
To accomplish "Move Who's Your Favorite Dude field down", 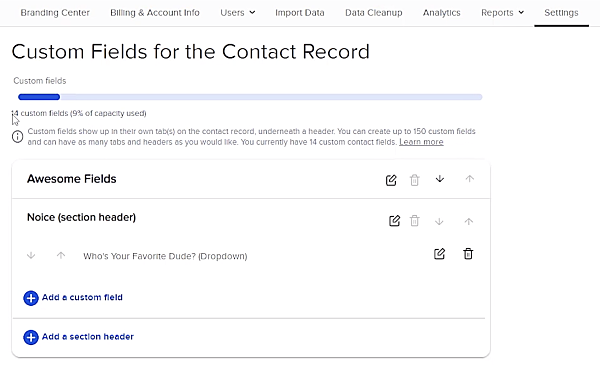I will point(31,255).
